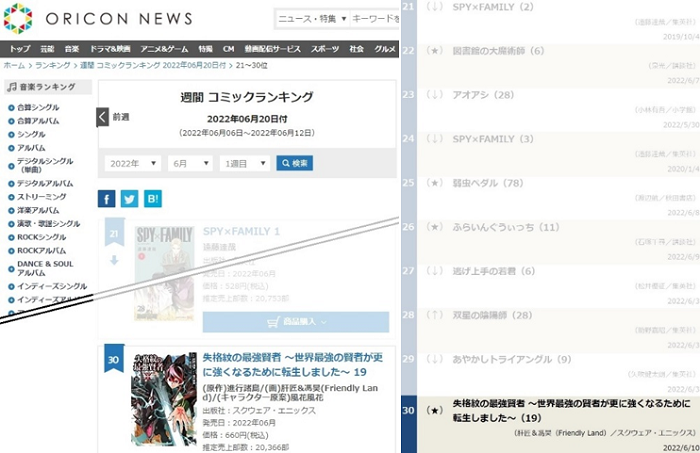
Task: Click the 失格紋の最強賢者 19 cover thumbnail
Action: tap(164, 399)
